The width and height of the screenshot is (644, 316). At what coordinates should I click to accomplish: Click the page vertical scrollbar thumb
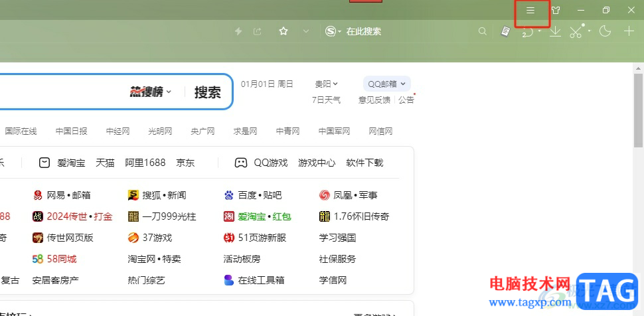click(x=638, y=110)
